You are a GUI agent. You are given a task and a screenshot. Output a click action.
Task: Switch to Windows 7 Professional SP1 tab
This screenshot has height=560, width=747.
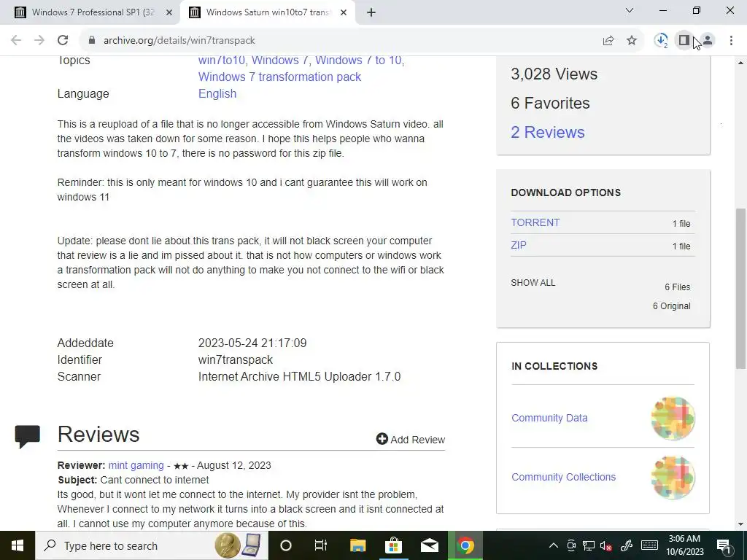[x=92, y=12]
